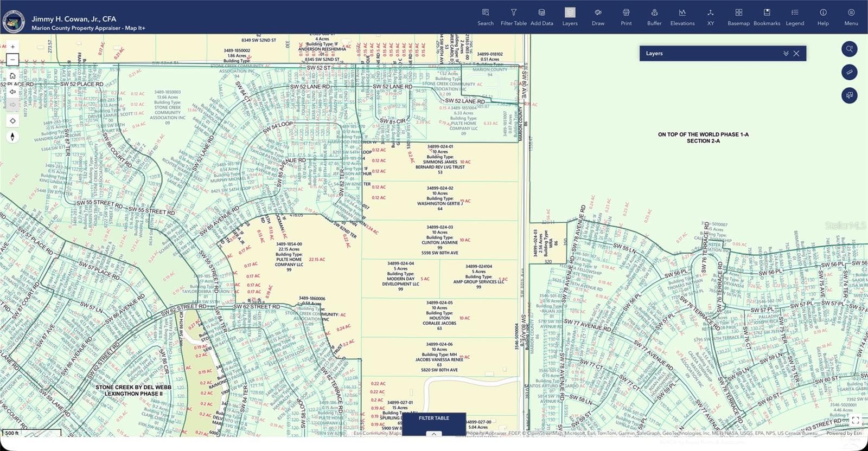
Task: Open the Basemap gallery
Action: [x=738, y=17]
